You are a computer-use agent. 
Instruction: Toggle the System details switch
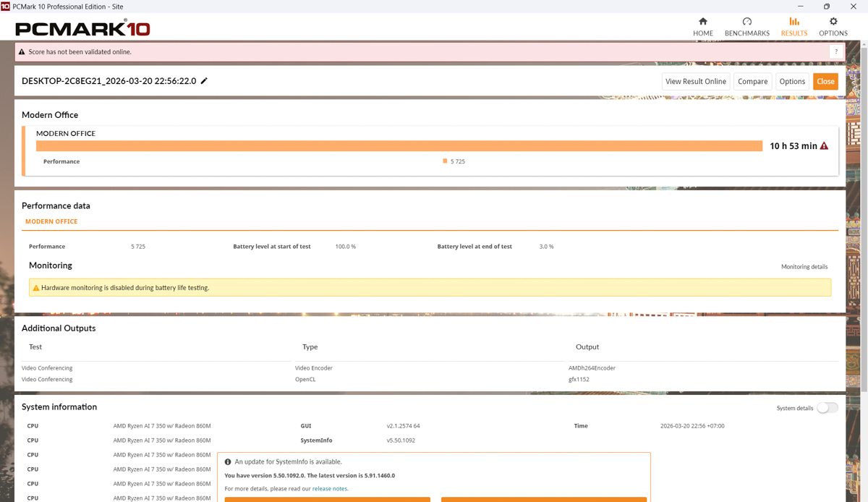[x=827, y=408]
